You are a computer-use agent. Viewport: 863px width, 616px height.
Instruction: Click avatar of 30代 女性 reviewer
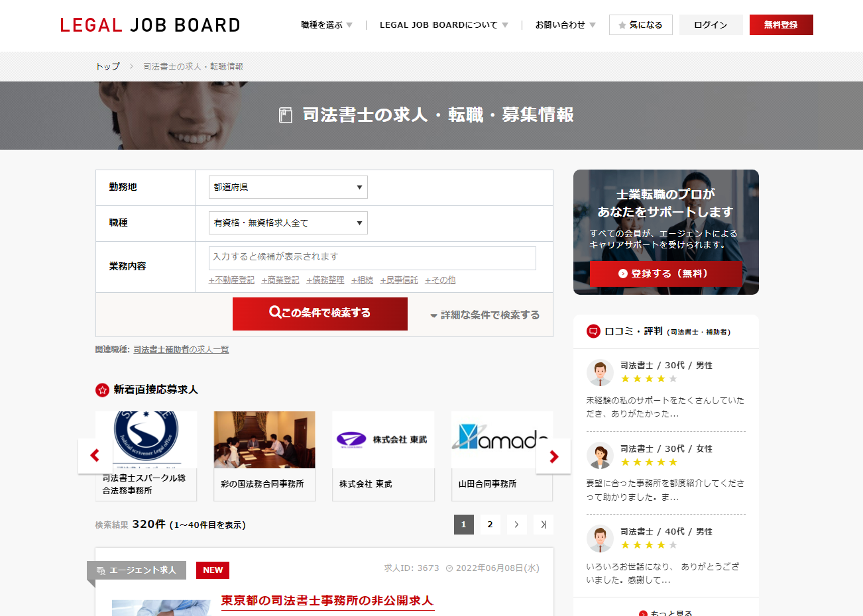[600, 456]
